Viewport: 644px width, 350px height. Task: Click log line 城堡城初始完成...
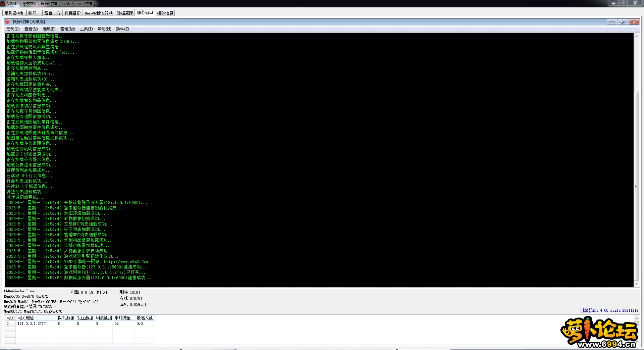coord(25,197)
